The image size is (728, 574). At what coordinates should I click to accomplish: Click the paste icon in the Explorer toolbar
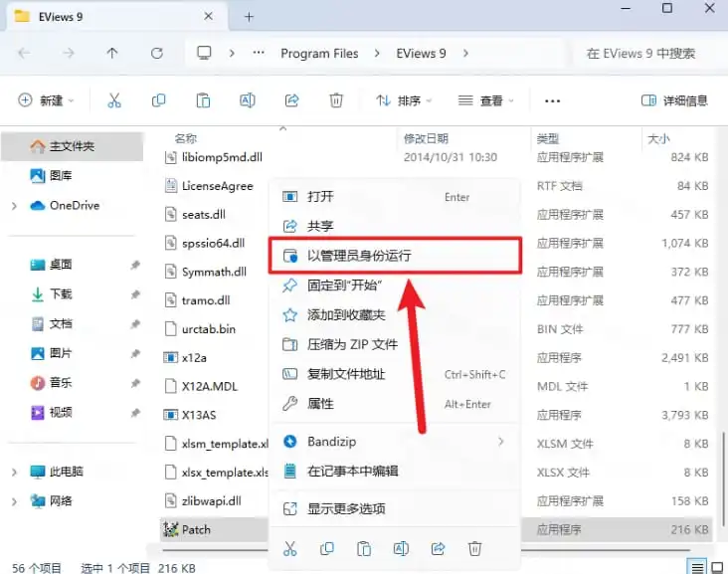[x=203, y=100]
